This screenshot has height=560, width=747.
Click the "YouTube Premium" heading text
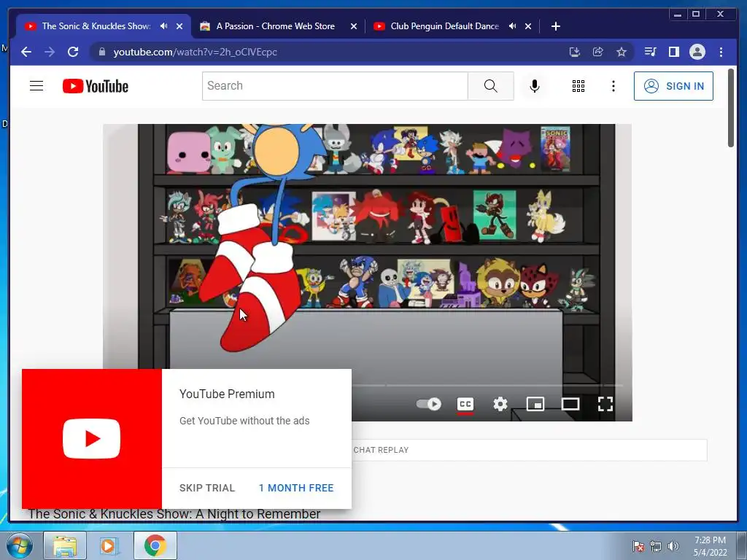[x=227, y=394]
